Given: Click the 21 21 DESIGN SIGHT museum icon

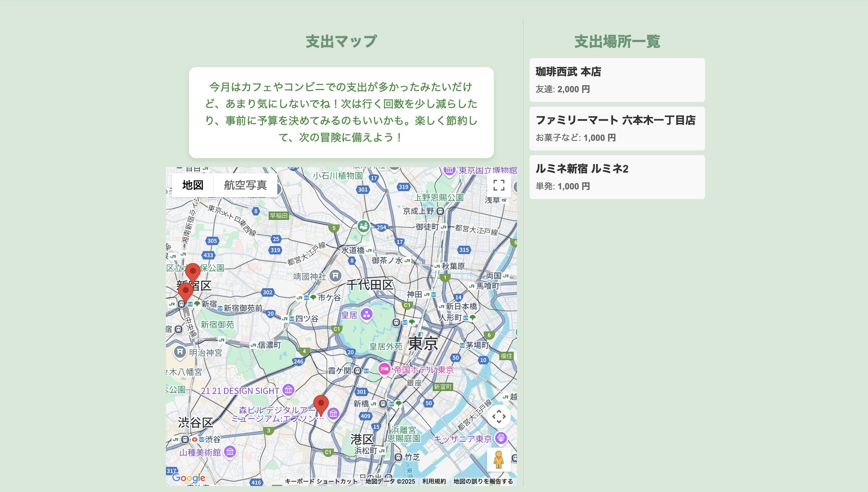Looking at the screenshot, I should pos(288,390).
